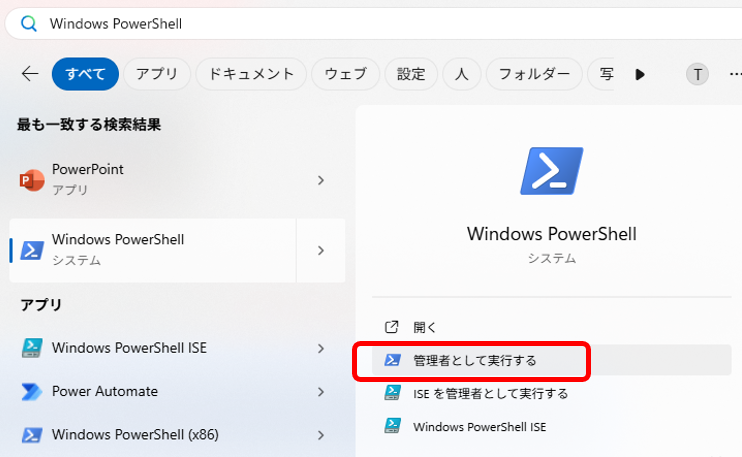Open the three-dot options menu

tap(735, 74)
